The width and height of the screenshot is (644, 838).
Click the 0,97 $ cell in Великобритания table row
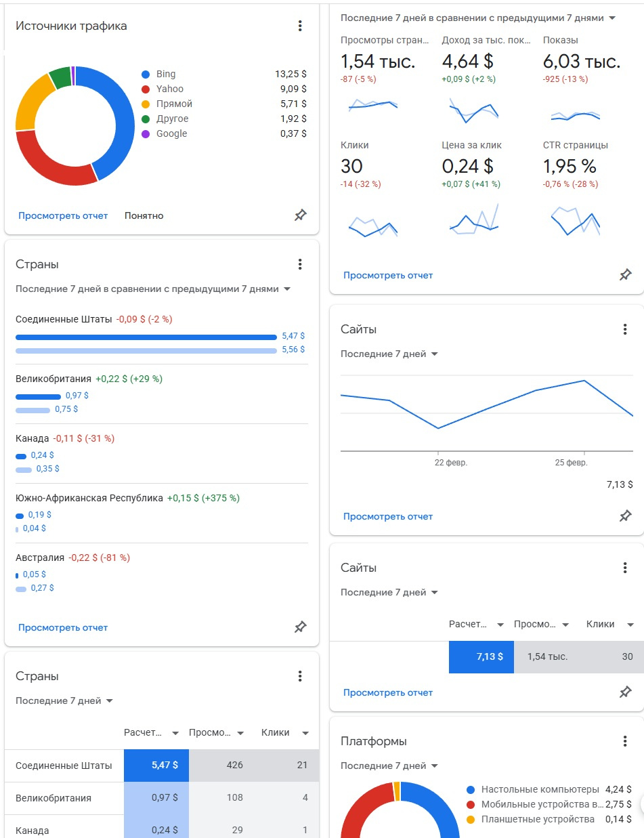pyautogui.click(x=156, y=798)
